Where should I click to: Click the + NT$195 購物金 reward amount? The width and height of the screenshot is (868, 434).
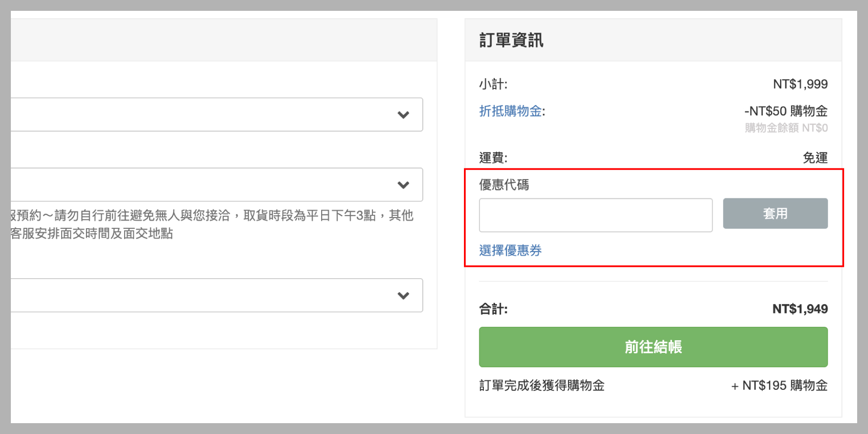click(779, 385)
